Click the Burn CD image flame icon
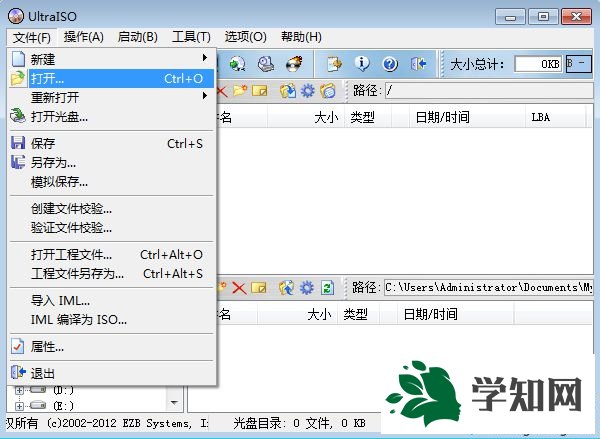Viewport: 600px width, 439px height. tap(294, 64)
